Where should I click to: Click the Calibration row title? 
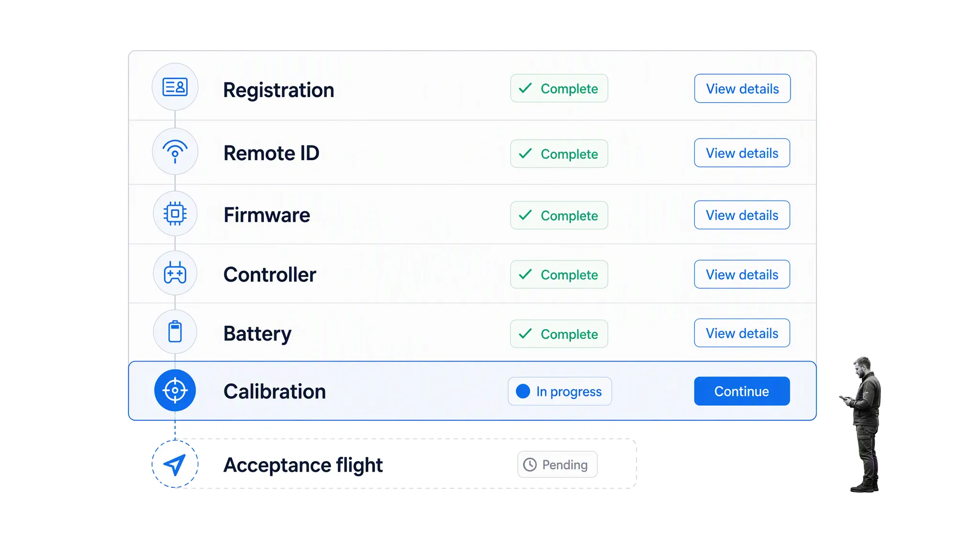[275, 391]
